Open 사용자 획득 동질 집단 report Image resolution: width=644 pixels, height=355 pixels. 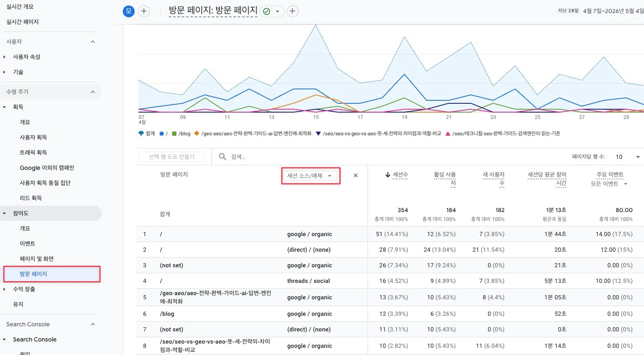(45, 183)
